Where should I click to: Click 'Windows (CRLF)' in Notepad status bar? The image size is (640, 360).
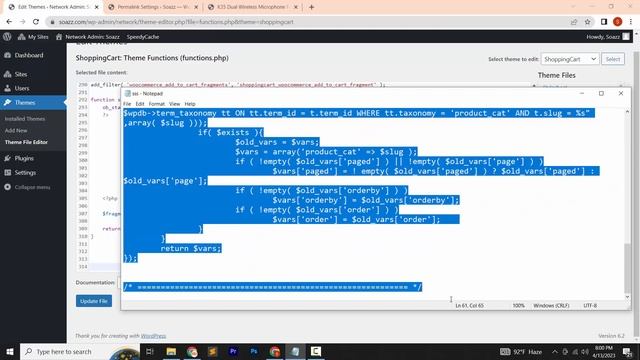pos(551,305)
